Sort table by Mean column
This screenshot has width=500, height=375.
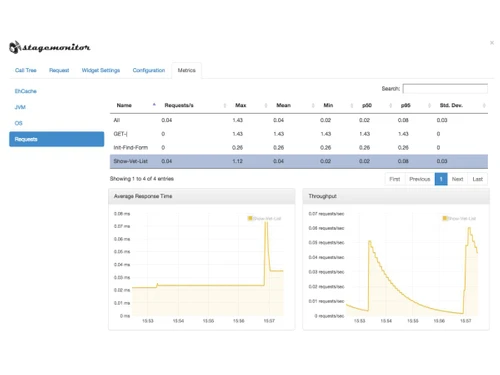click(x=293, y=105)
